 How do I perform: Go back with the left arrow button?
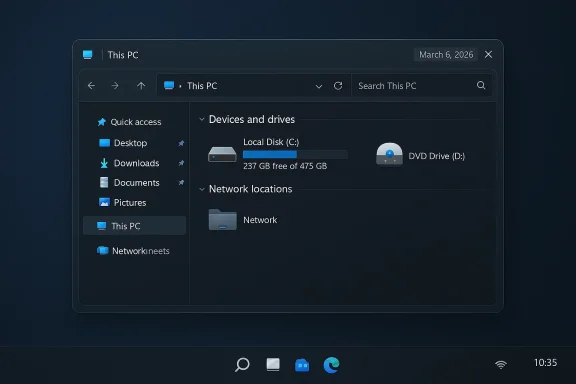91,86
